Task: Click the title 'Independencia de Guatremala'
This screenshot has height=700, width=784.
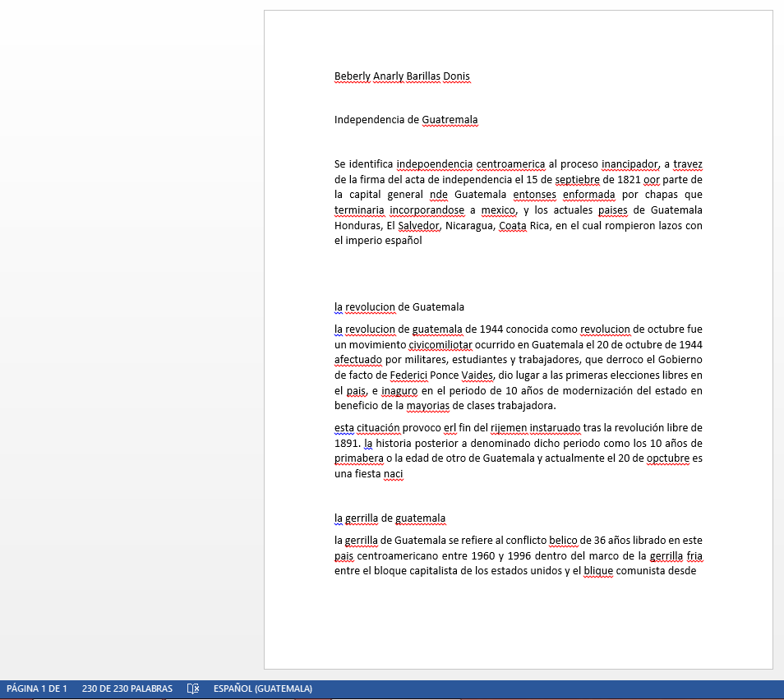Action: tap(406, 119)
